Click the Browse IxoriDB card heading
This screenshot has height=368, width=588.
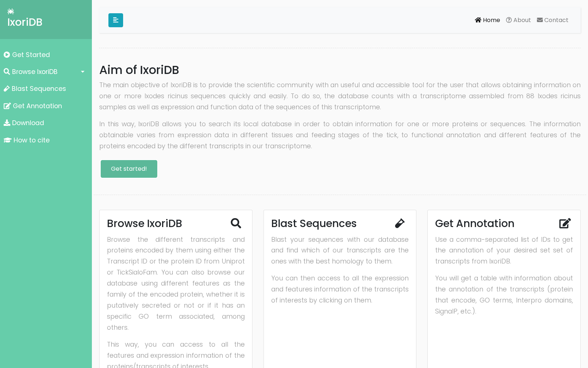pos(144,223)
